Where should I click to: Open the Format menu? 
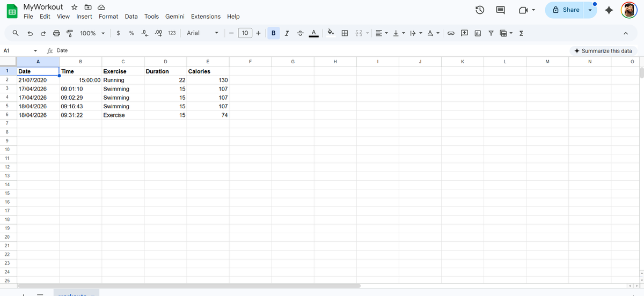pos(108,17)
